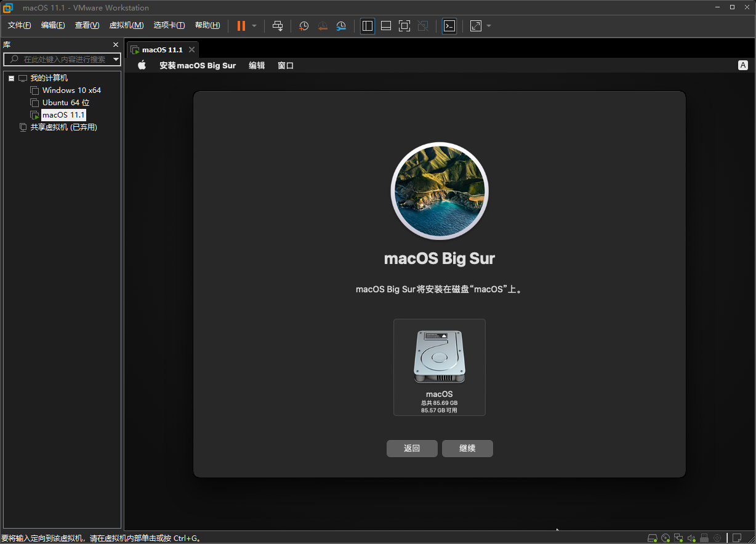Image resolution: width=756 pixels, height=544 pixels.
Task: Click the 总共 85.69 GB disk size text
Action: (440, 403)
